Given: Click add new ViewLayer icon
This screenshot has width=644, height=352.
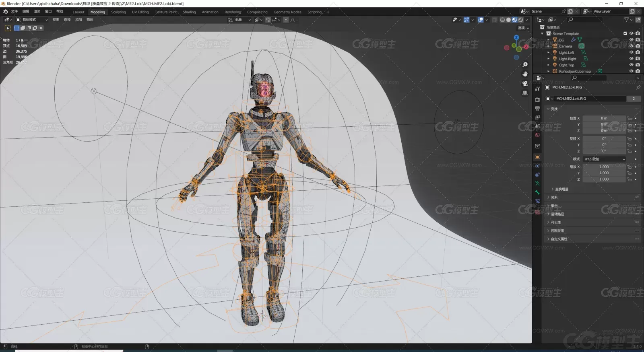Looking at the screenshot, I should click(632, 11).
